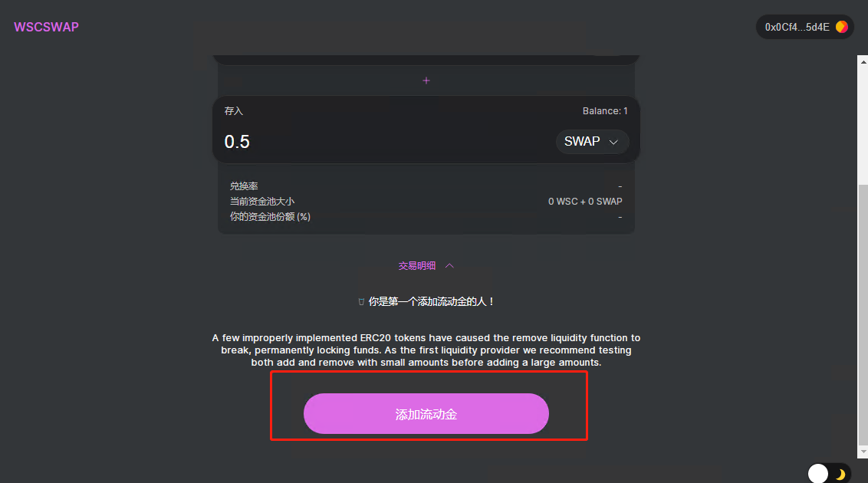868x483 pixels.
Task: Open the SWAP token selector dropdown
Action: (592, 142)
